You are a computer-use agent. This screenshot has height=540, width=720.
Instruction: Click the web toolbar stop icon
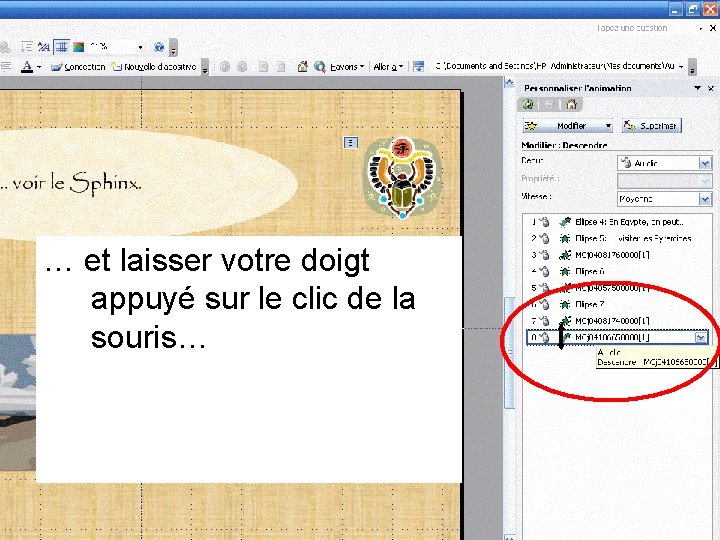pyautogui.click(x=263, y=67)
